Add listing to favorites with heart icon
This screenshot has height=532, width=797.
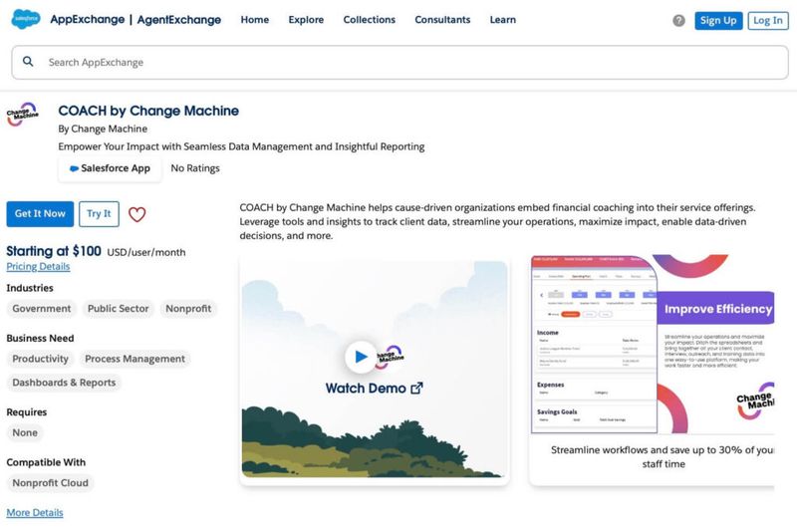[x=136, y=214]
